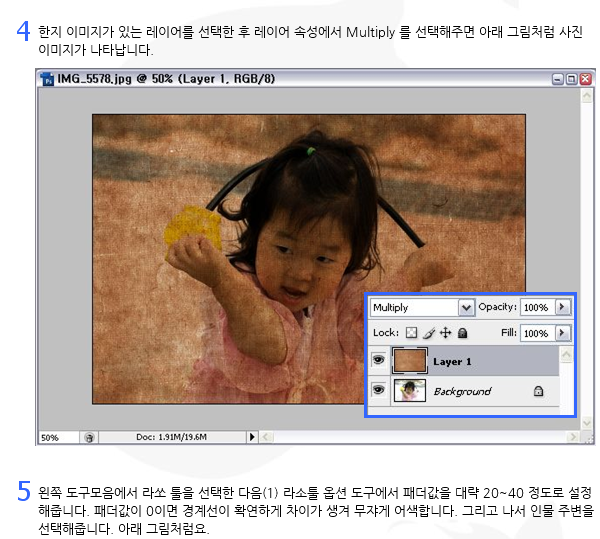Select the Background layer name
The width and height of the screenshot is (600, 539).
click(462, 391)
